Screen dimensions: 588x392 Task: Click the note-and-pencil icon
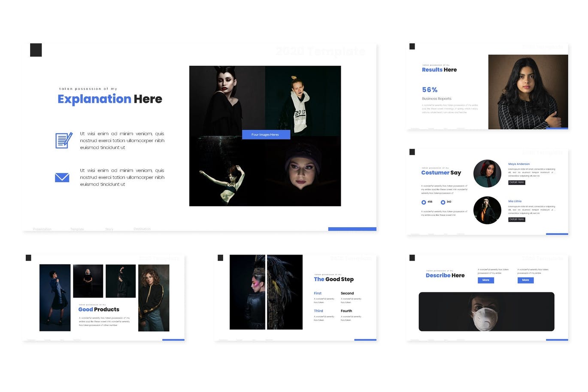click(64, 140)
